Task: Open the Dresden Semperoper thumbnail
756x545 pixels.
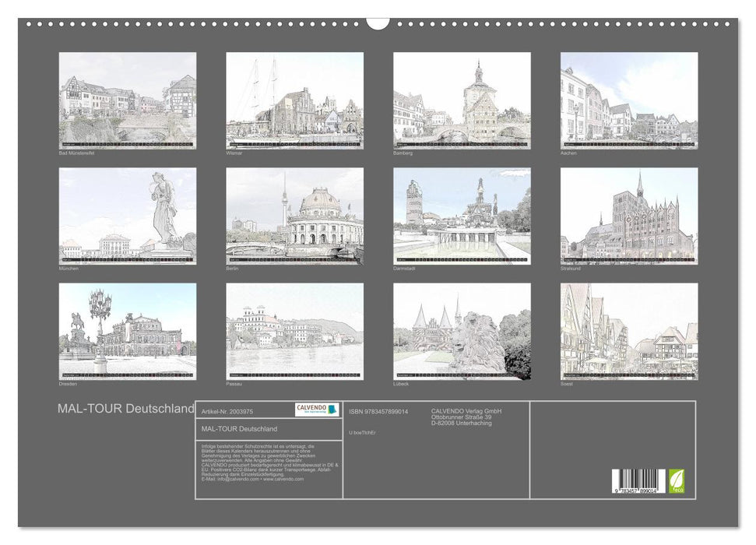Action: pyautogui.click(x=128, y=331)
